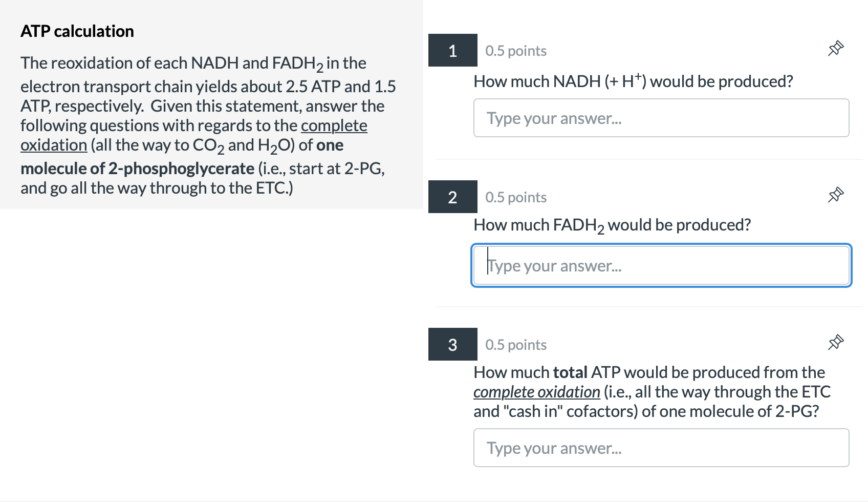Select the pin icon next to FADH2 question
The width and height of the screenshot is (868, 503).
(835, 195)
